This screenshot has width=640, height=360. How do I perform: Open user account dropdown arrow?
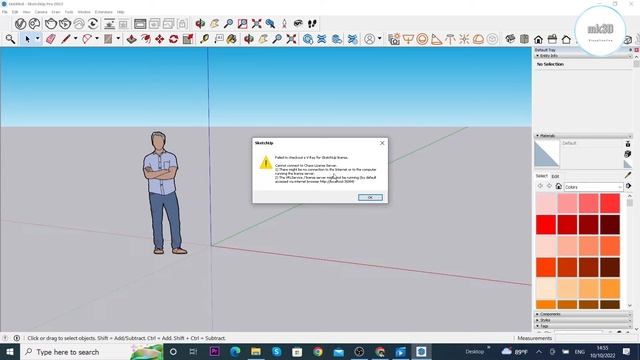(x=380, y=39)
